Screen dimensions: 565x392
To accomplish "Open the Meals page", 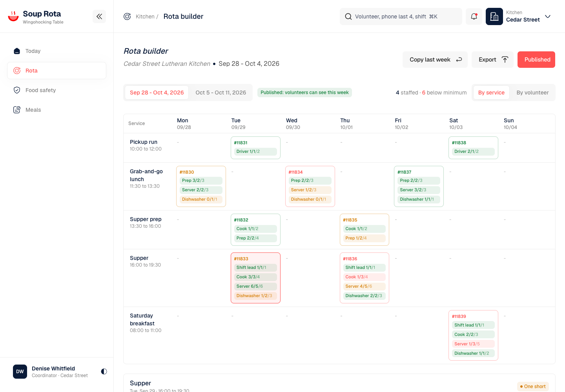I will tap(56, 110).
